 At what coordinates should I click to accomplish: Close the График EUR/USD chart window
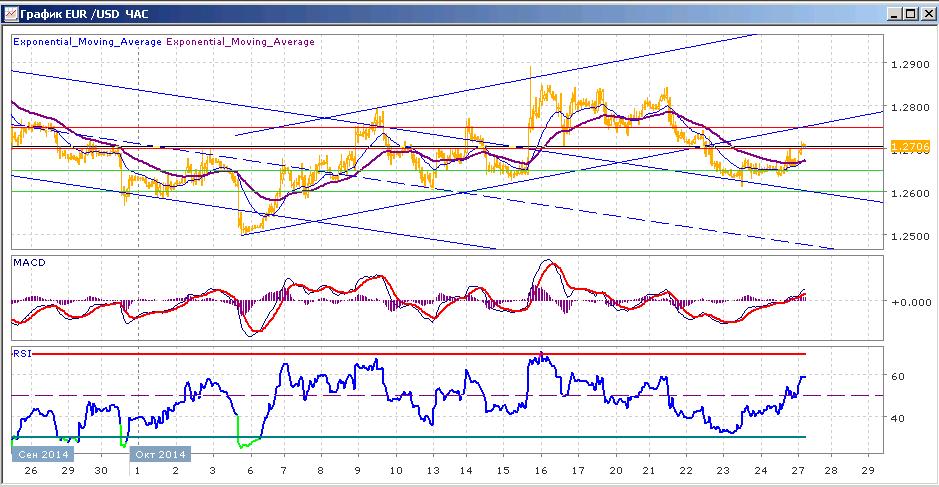point(926,14)
